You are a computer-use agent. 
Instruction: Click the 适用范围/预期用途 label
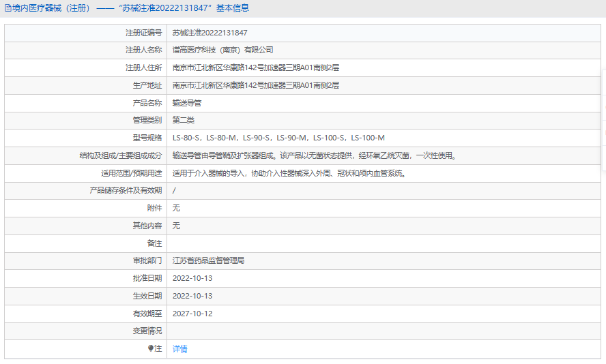tap(132, 173)
